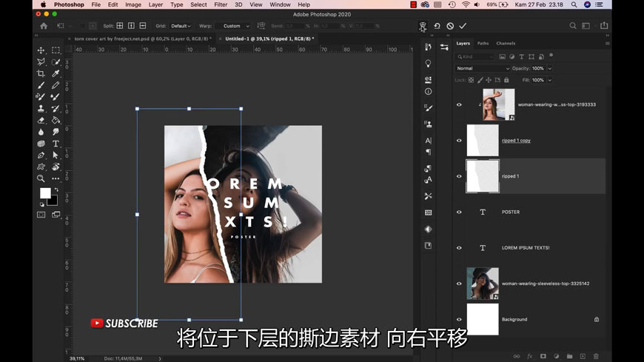Click the Home icon in options bar
Viewport: 644px width, 362px height.
(x=44, y=26)
